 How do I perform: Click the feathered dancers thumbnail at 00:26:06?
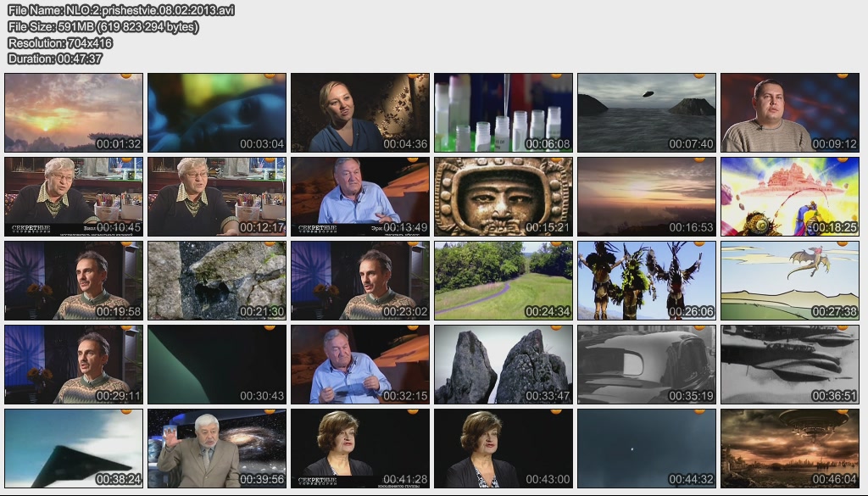click(x=646, y=281)
